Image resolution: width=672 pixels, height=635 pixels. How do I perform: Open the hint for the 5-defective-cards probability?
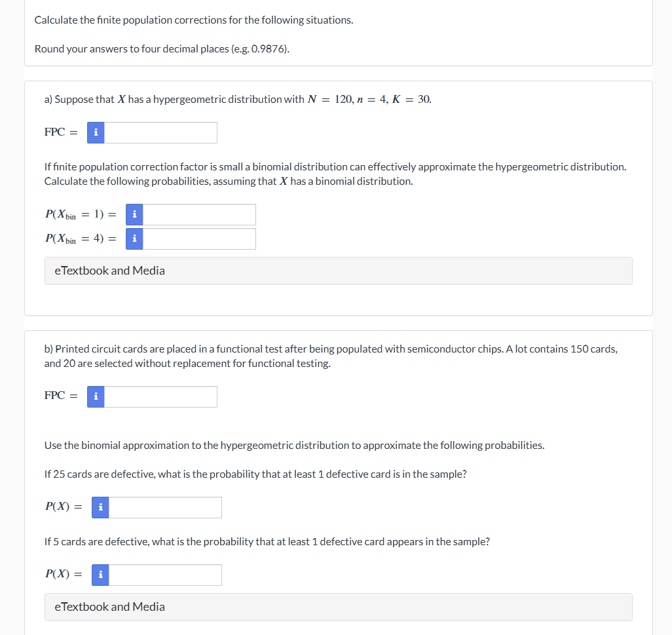point(100,575)
